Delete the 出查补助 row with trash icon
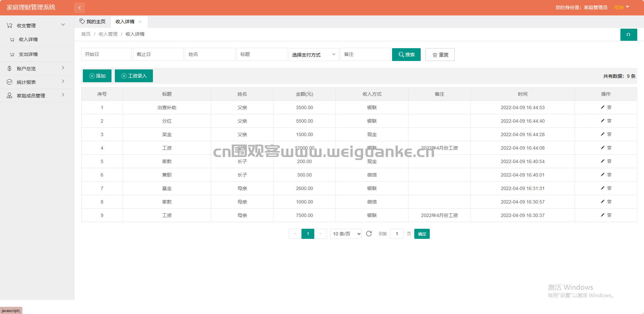The image size is (644, 314). point(609,107)
